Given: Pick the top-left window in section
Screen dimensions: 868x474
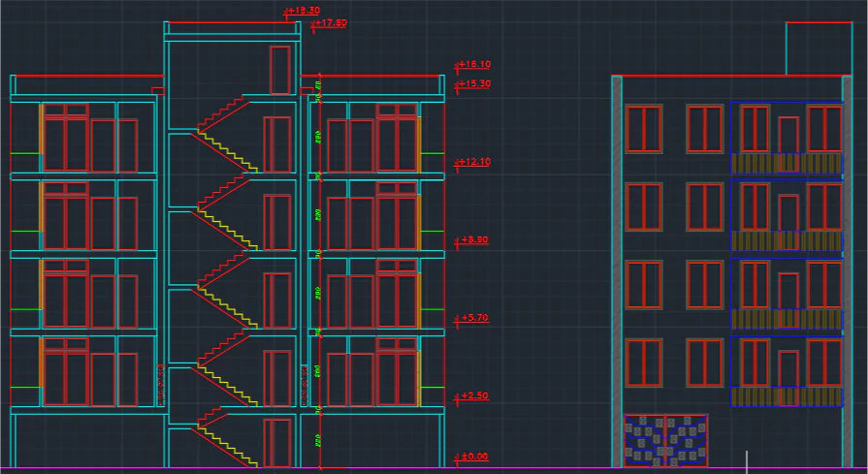Looking at the screenshot, I should tap(65, 138).
